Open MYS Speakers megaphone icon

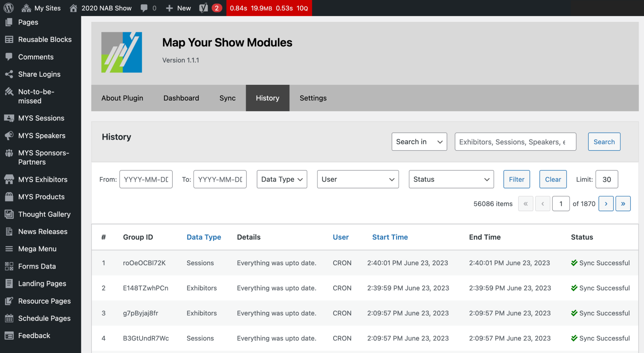(9, 135)
